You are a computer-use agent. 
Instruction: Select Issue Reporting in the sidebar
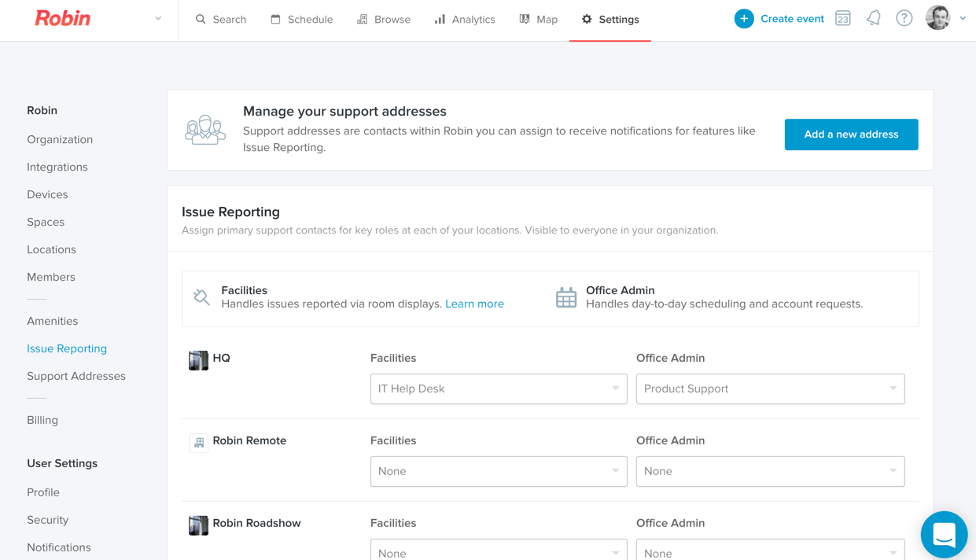pyautogui.click(x=67, y=348)
